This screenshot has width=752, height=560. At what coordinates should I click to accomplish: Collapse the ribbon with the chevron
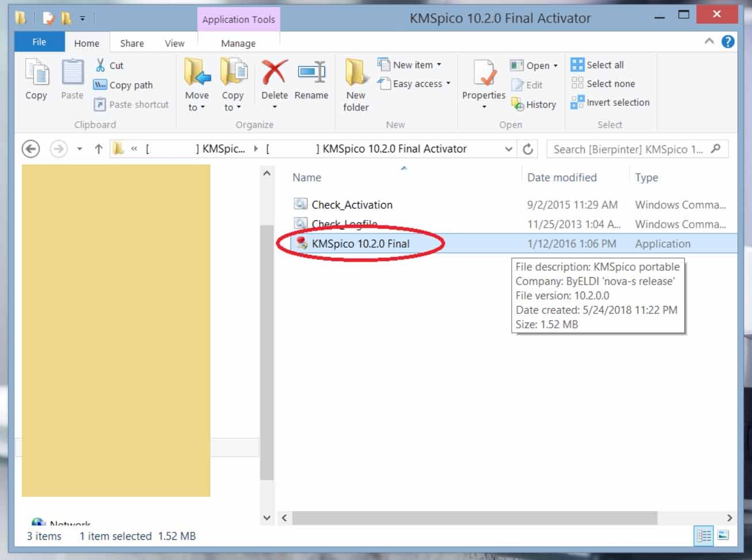709,41
